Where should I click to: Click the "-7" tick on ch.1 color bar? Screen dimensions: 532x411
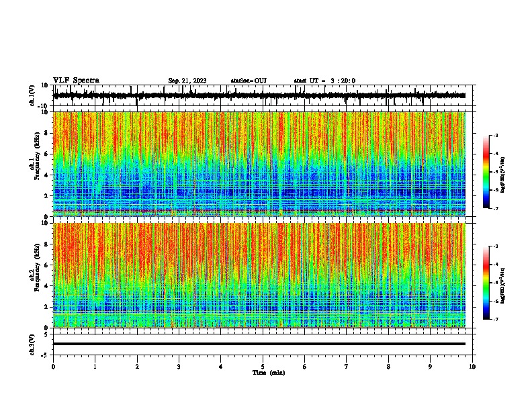coord(495,208)
